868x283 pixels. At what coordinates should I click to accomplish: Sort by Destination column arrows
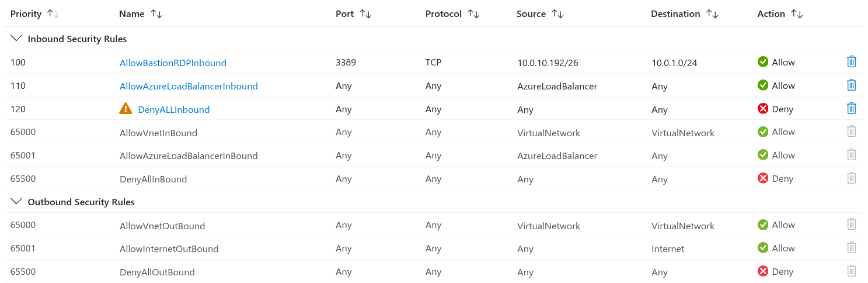point(712,13)
